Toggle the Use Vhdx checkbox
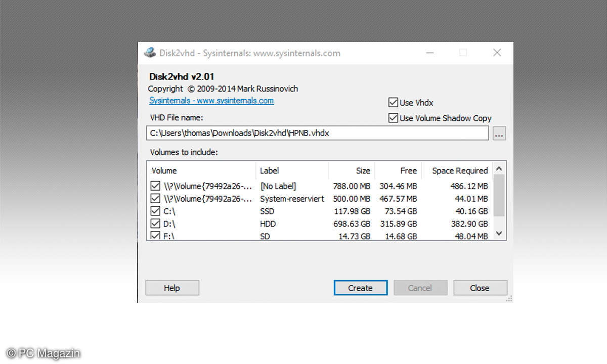Viewport: 607px width, 364px height. (393, 103)
